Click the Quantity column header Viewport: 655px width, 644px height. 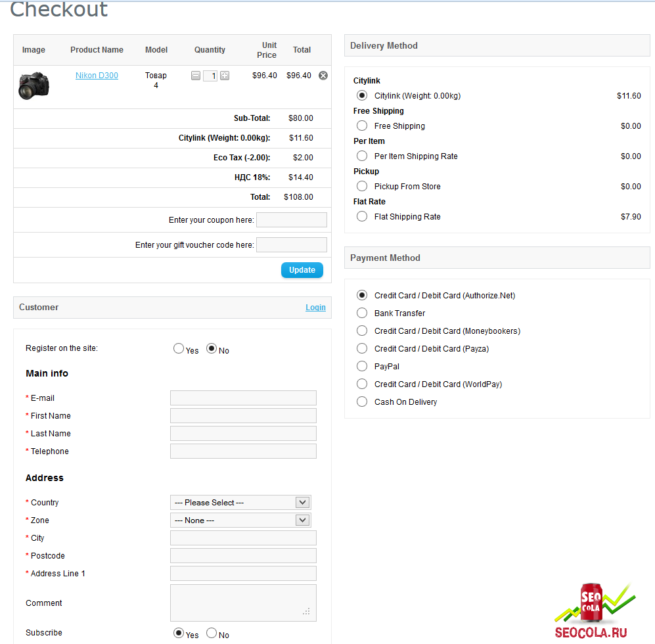[x=210, y=50]
